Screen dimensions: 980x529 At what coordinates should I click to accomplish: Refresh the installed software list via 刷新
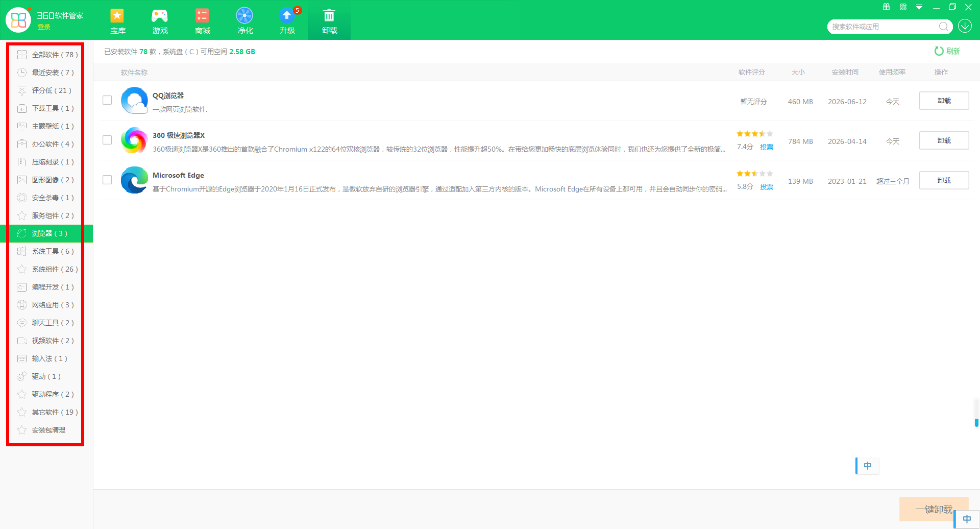947,51
